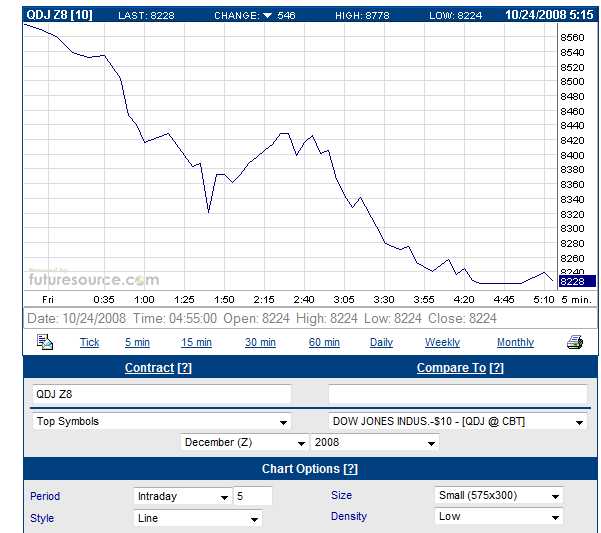Choose the 60 min interval

pos(324,342)
